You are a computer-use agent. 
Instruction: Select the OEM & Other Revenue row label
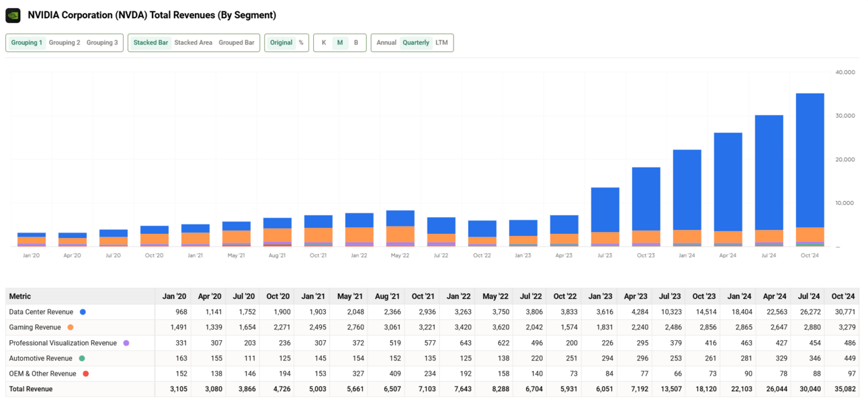coord(42,374)
